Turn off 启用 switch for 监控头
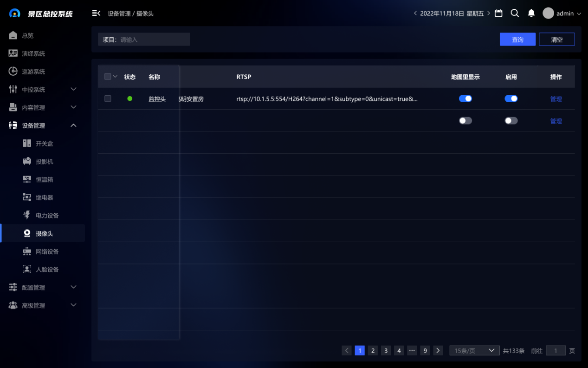Screen dimensions: 588x368 511,99
